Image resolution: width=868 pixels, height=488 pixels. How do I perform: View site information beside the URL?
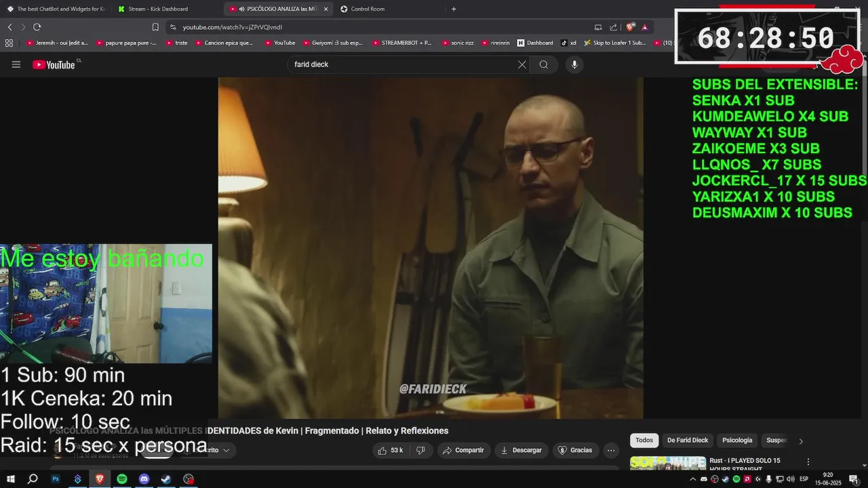[173, 27]
